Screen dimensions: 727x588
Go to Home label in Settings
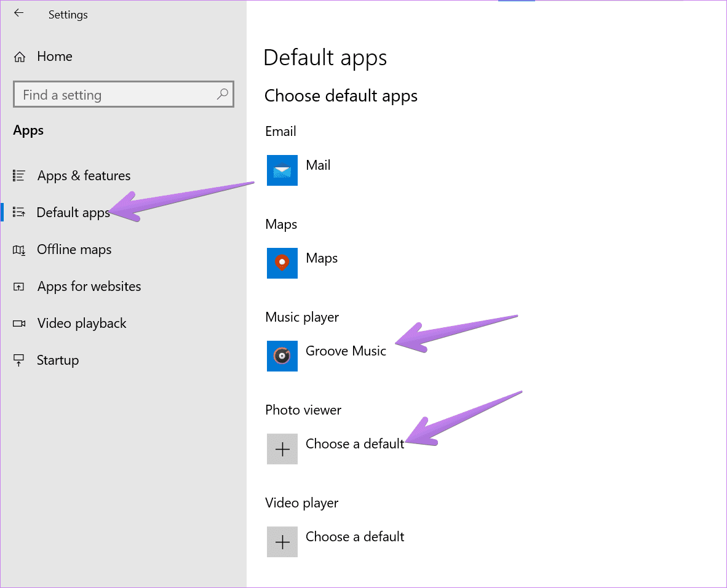click(x=55, y=57)
